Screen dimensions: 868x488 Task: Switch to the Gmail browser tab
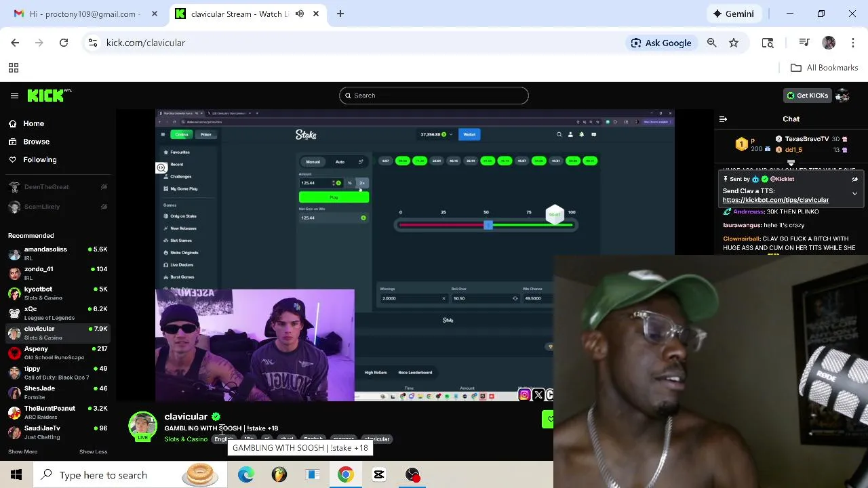tap(85, 14)
